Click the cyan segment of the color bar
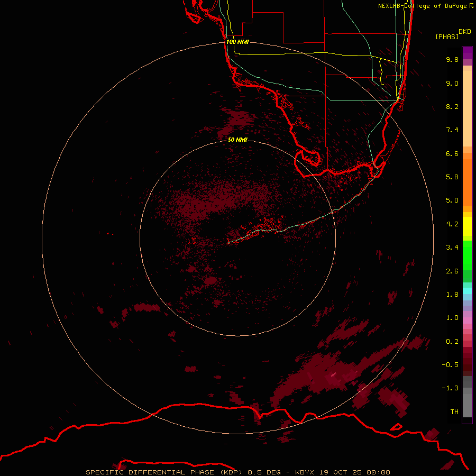The height and width of the screenshot is (476, 476). (467, 291)
